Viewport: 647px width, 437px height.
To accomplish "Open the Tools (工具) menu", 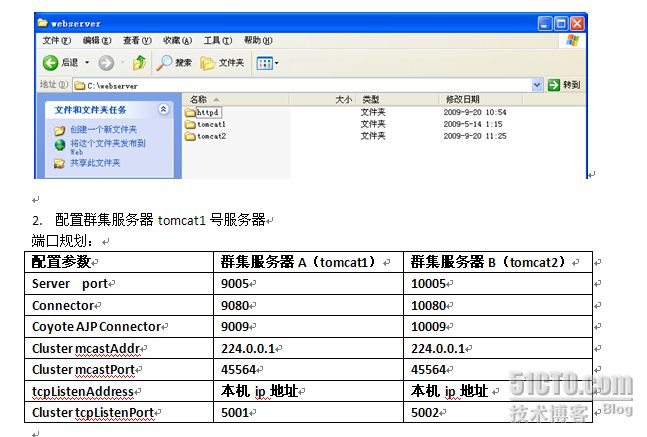I will (217, 40).
